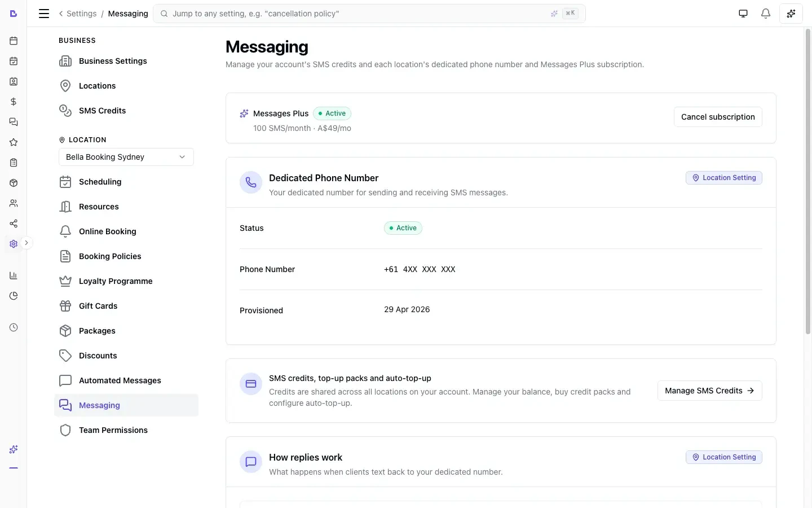Open the dollar sign sales icon
812x508 pixels.
point(14,102)
